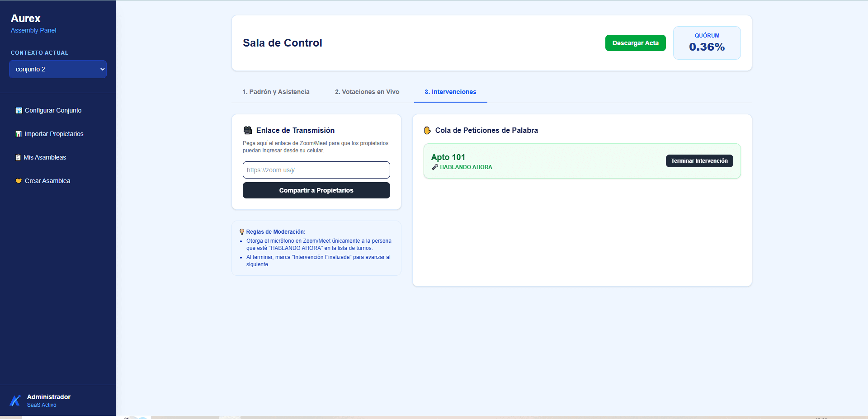Screen dimensions: 868x419
Task: Open Mis Asambleas page
Action: click(x=58, y=157)
